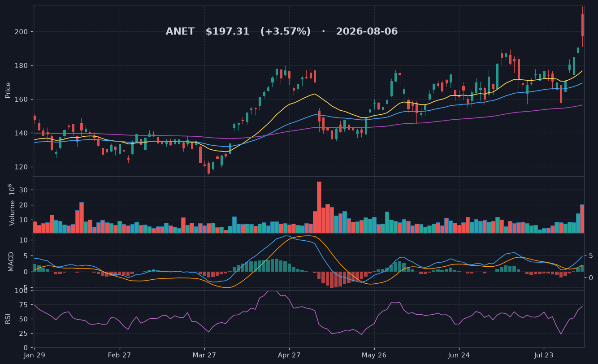Click the 5 tick on the left MACD axis
The width and height of the screenshot is (598, 364).
coord(26,256)
